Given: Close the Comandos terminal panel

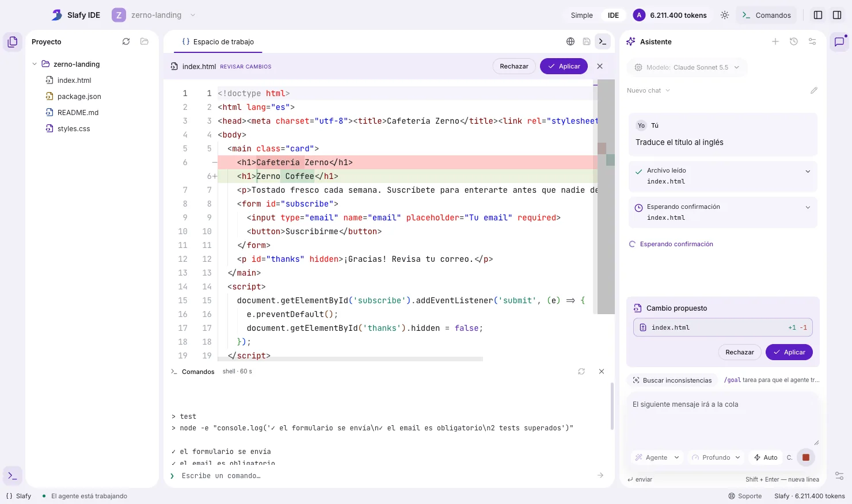Looking at the screenshot, I should click(602, 372).
